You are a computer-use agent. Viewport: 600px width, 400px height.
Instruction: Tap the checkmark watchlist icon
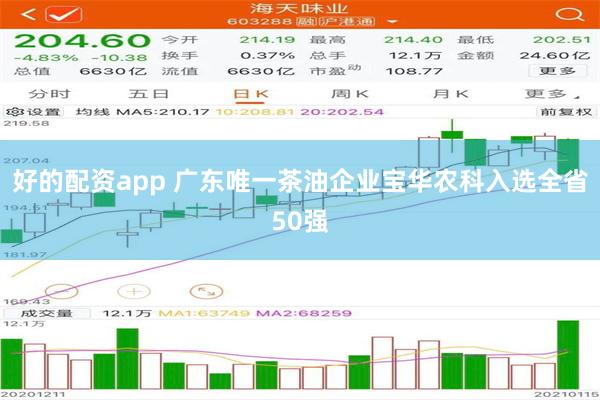coord(64,15)
